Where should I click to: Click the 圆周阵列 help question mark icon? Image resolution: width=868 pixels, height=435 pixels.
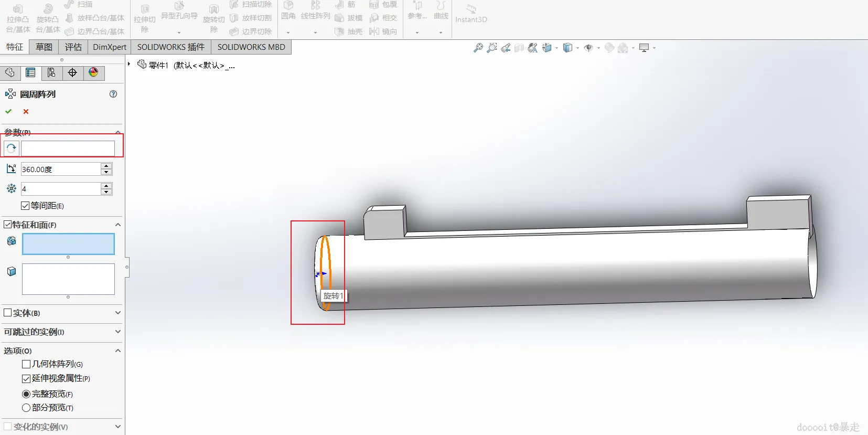pos(113,94)
